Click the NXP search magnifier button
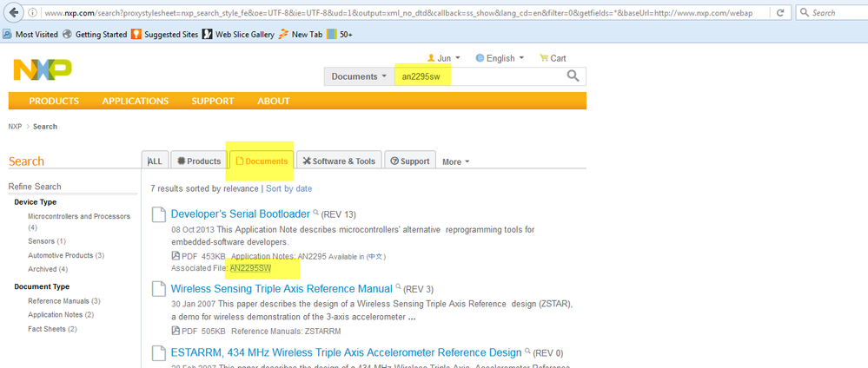This screenshot has height=368, width=868. [x=573, y=76]
